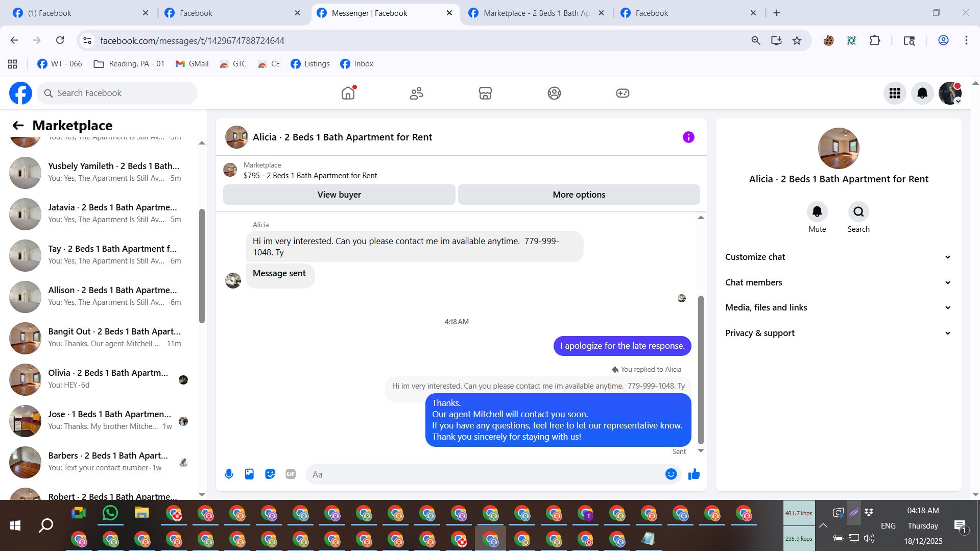Open the Olivia conversation
Viewport: 980px width, 551px height.
100,379
